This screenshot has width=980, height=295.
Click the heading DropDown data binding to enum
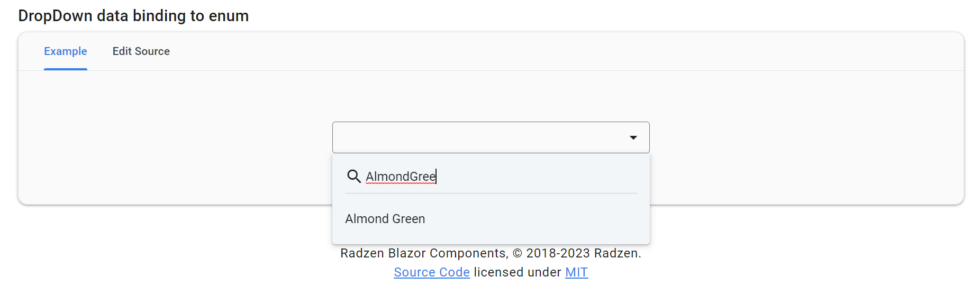[x=133, y=16]
